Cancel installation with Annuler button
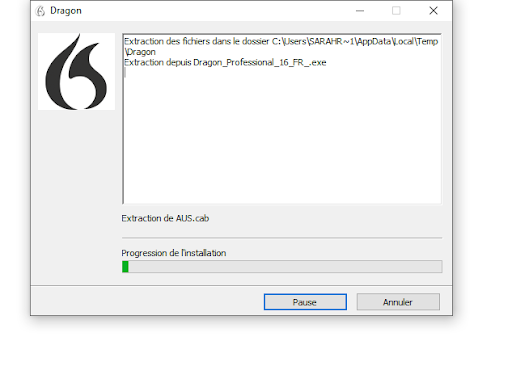The width and height of the screenshot is (512, 375). 398,302
